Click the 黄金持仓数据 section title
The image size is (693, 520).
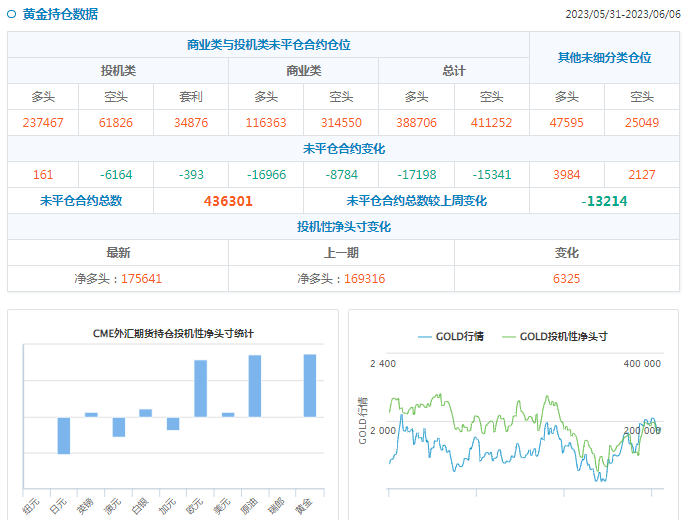click(60, 15)
